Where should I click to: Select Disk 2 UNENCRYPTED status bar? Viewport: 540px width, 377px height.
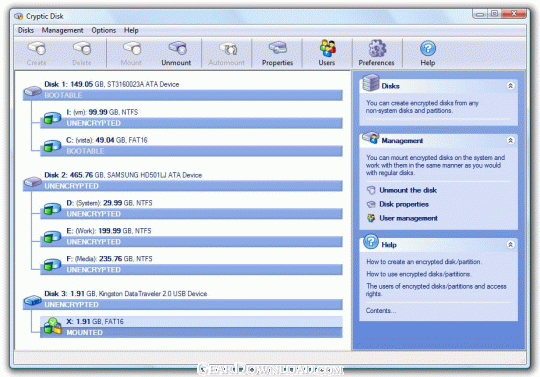pyautogui.click(x=183, y=186)
